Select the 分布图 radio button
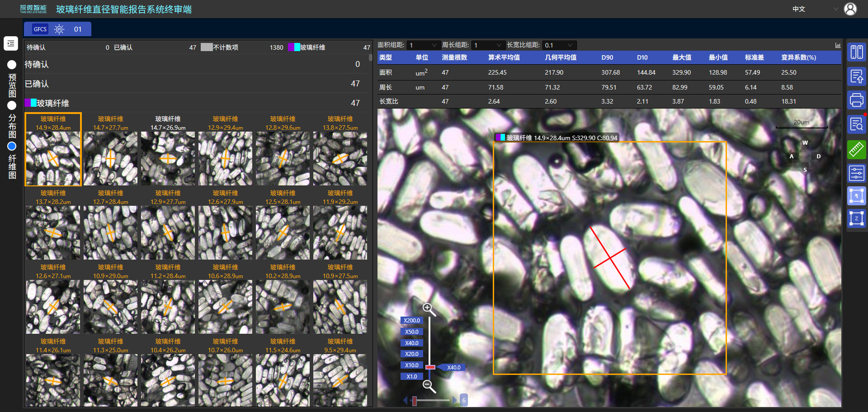This screenshot has width=868, height=412. coord(12,105)
